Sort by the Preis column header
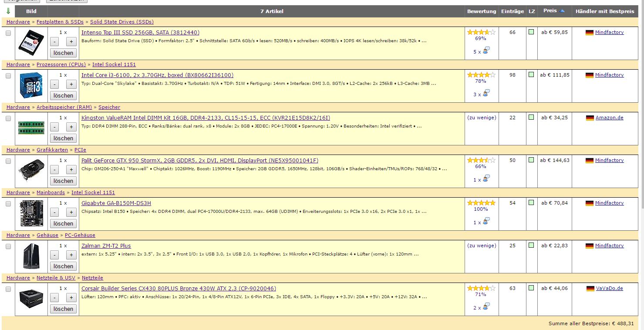The height and width of the screenshot is (330, 644). tap(550, 11)
